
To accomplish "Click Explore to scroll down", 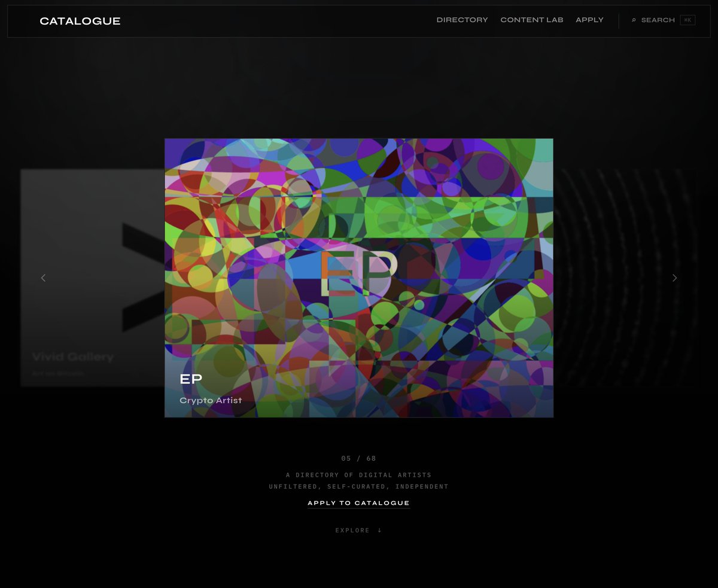I will point(358,531).
